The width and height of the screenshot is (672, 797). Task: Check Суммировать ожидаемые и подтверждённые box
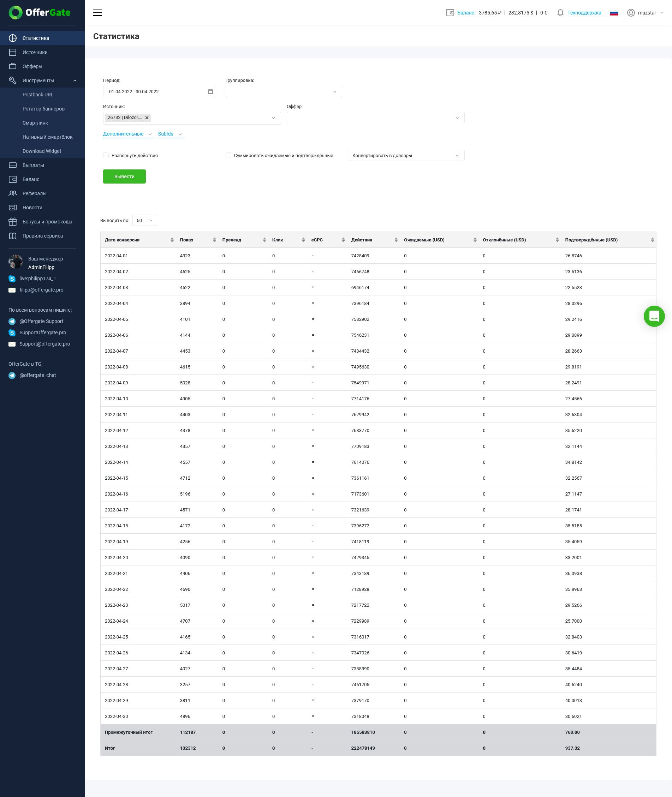(228, 155)
